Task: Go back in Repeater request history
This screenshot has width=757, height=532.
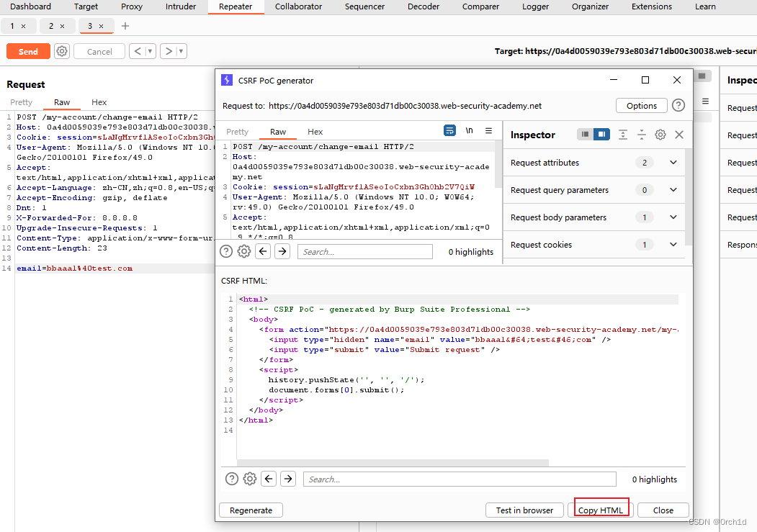Action: [138, 51]
